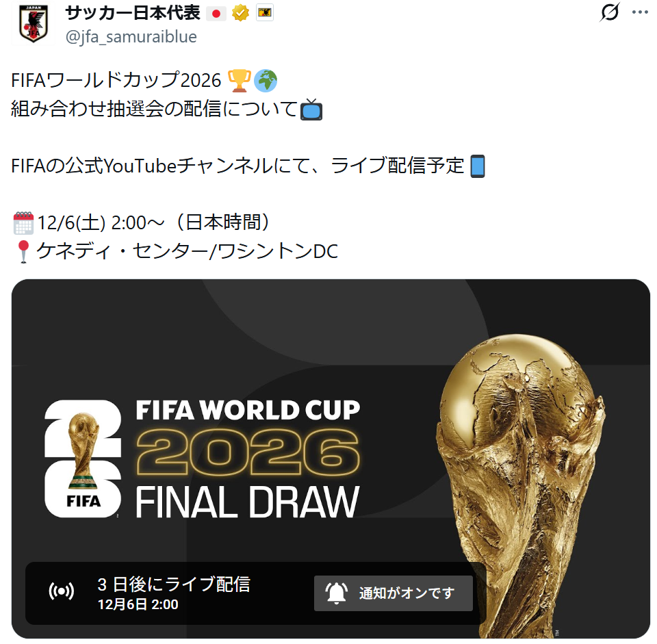Image resolution: width=657 pixels, height=644 pixels.
Task: Open the Grok slashed-circle icon
Action: pyautogui.click(x=610, y=12)
